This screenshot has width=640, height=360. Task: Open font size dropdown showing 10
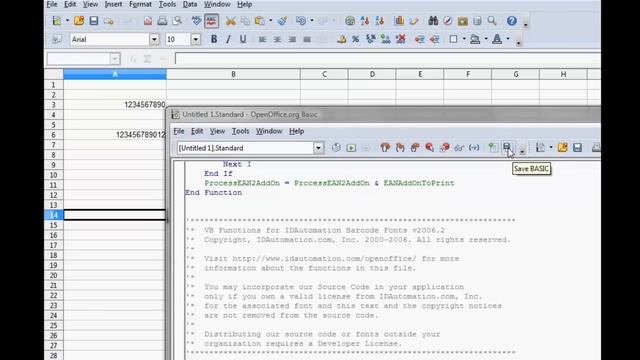pos(196,40)
